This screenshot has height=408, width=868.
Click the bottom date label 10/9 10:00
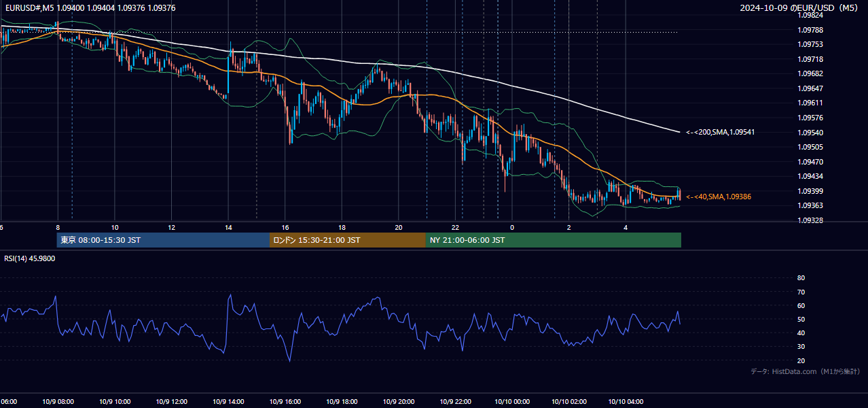point(115,402)
